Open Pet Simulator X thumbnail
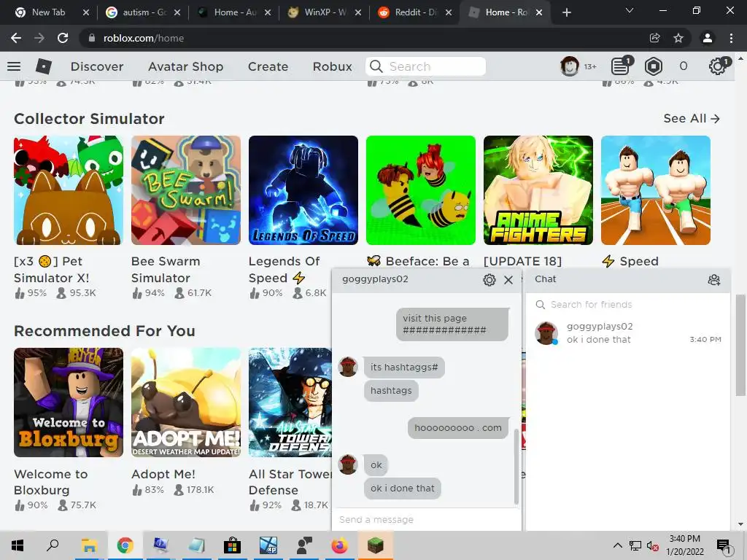 [69, 190]
